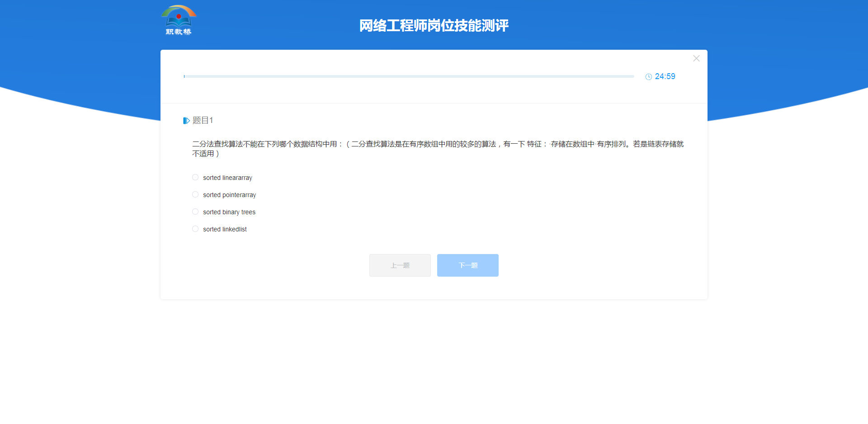Advance to next question with 下一题

click(467, 265)
